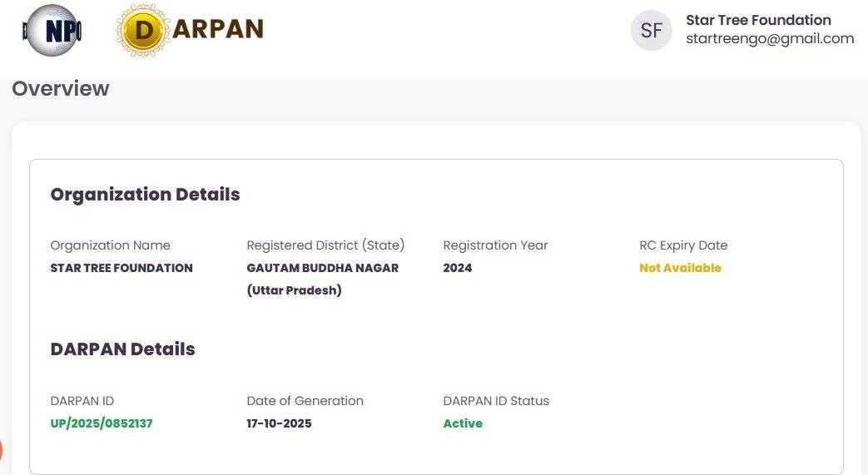Click the Active DARPAN ID status

tap(463, 423)
